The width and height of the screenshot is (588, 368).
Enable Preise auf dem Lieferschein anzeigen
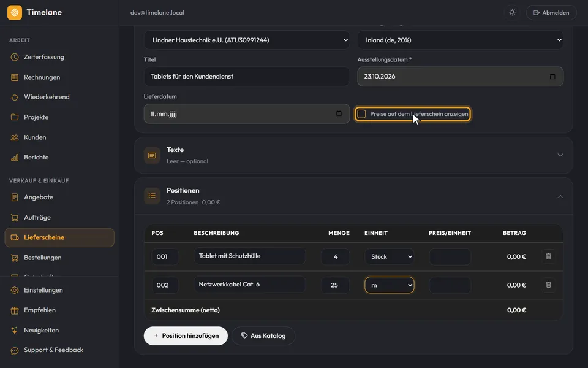pyautogui.click(x=361, y=114)
